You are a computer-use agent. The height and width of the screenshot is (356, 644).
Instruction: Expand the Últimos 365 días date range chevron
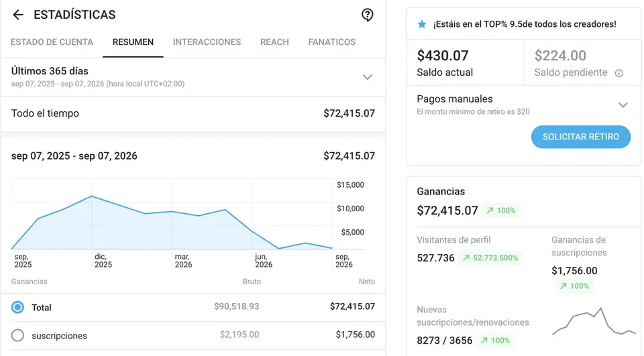(367, 77)
